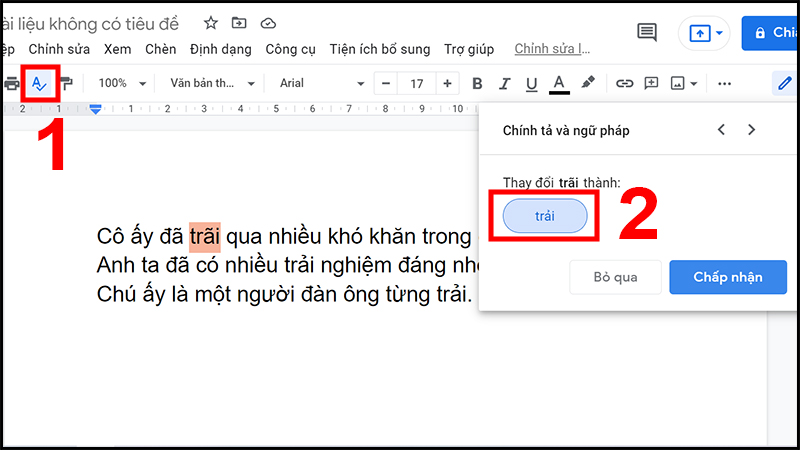
Task: Decrease font size with minus button
Action: (386, 83)
